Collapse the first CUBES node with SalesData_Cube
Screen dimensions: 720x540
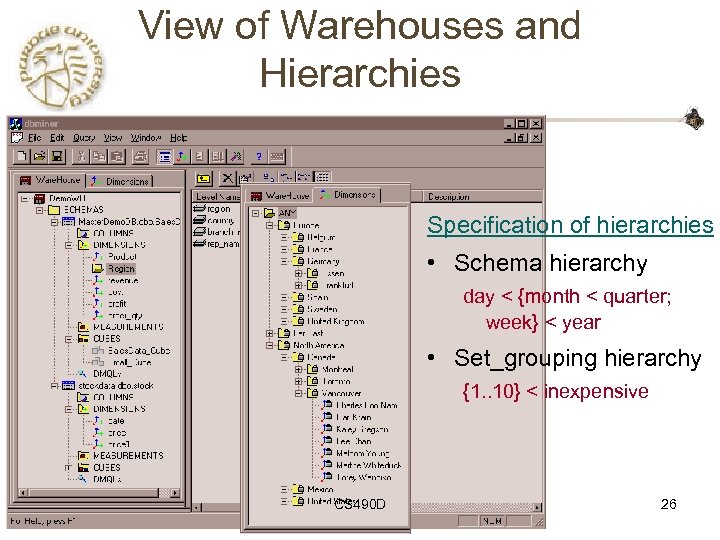click(x=68, y=339)
